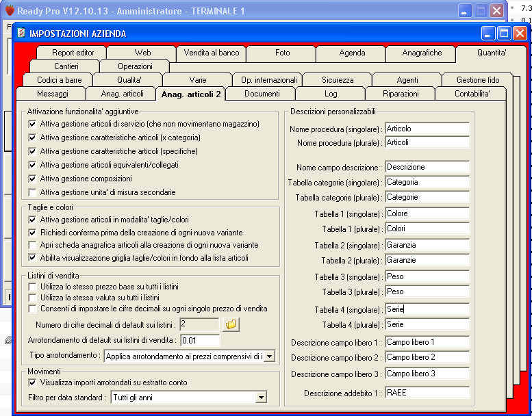Screen dimensions: 532x416
Task: Disable Attiva gestione composizioni checkbox
Action: coord(32,179)
